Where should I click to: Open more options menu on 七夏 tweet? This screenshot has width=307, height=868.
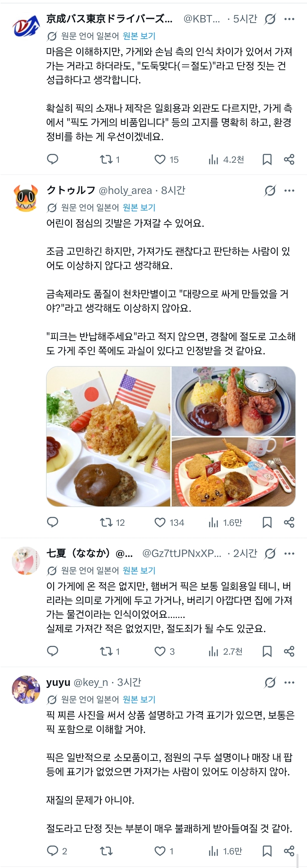point(289,553)
